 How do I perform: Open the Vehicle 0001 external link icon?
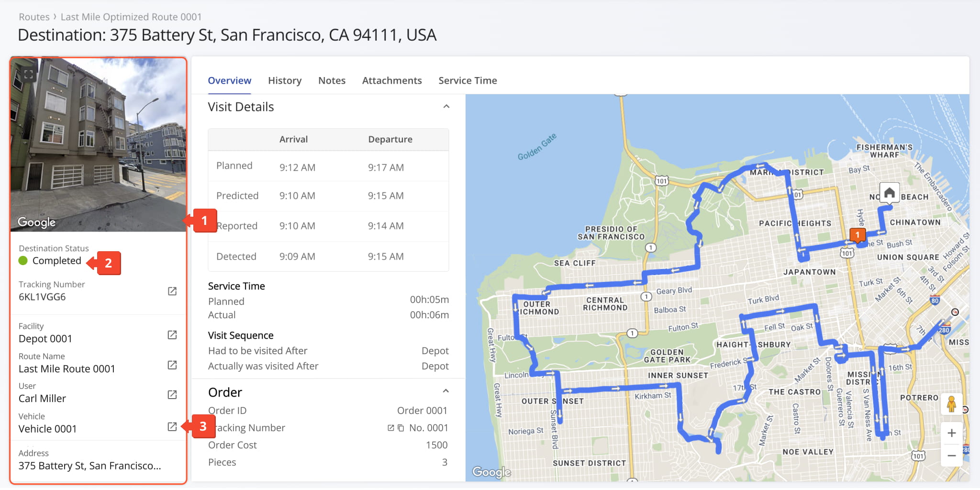[x=172, y=426]
